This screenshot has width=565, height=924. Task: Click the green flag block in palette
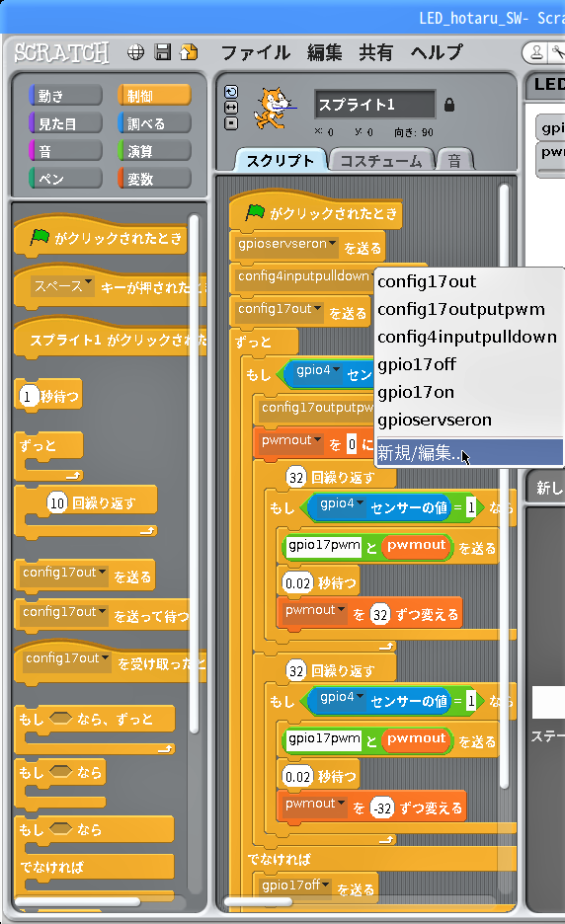point(101,238)
